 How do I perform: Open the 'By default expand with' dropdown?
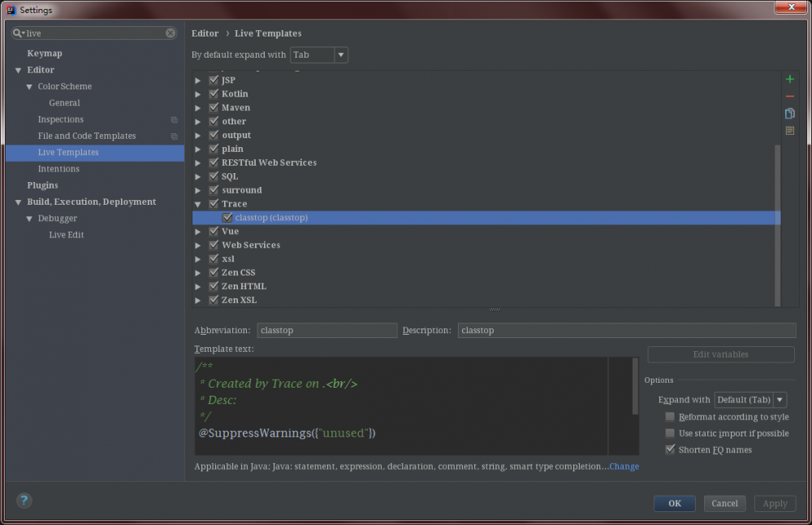point(339,54)
